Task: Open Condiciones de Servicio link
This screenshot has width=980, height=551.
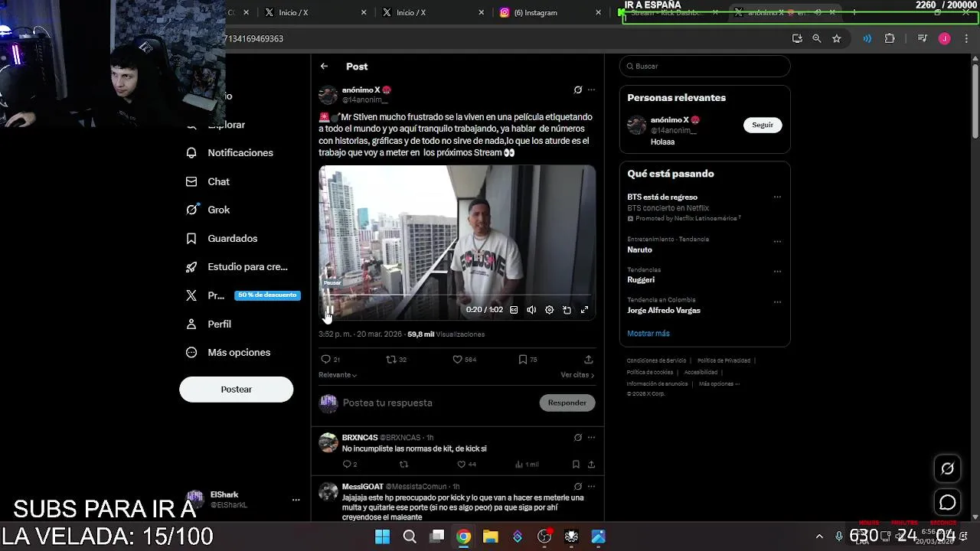Action: tap(656, 360)
